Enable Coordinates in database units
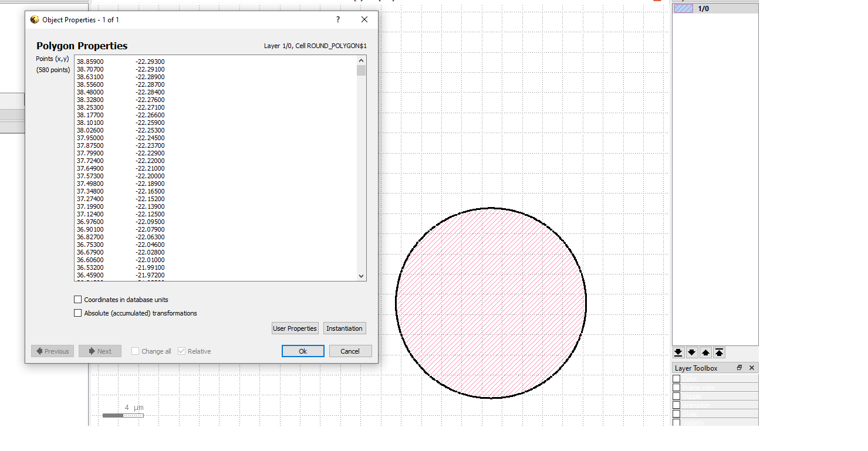The height and width of the screenshot is (451, 868). pos(77,299)
